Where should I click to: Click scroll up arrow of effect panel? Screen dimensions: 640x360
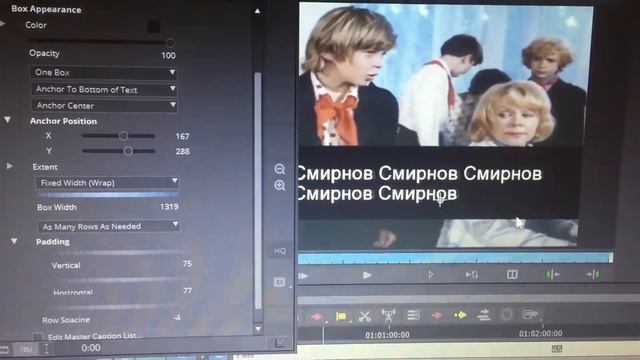pyautogui.click(x=258, y=11)
